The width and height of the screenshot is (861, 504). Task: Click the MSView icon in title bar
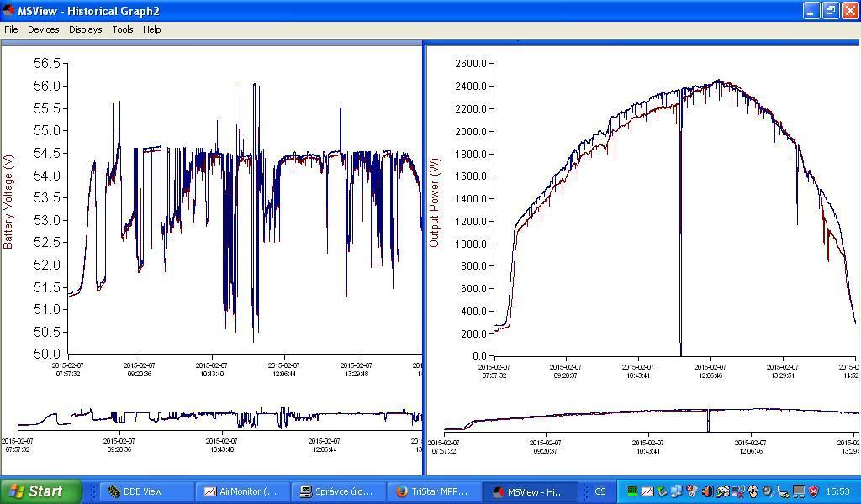(x=8, y=11)
